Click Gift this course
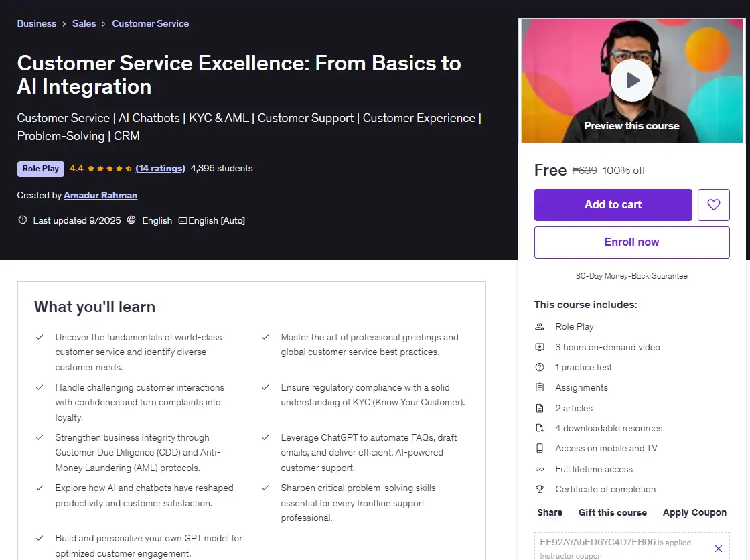Image resolution: width=750 pixels, height=560 pixels. tap(612, 512)
